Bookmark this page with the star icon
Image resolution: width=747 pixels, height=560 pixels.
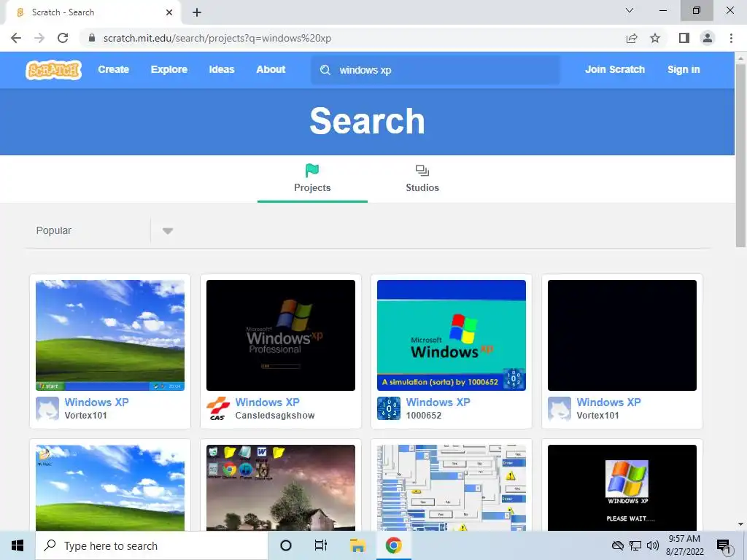click(655, 38)
